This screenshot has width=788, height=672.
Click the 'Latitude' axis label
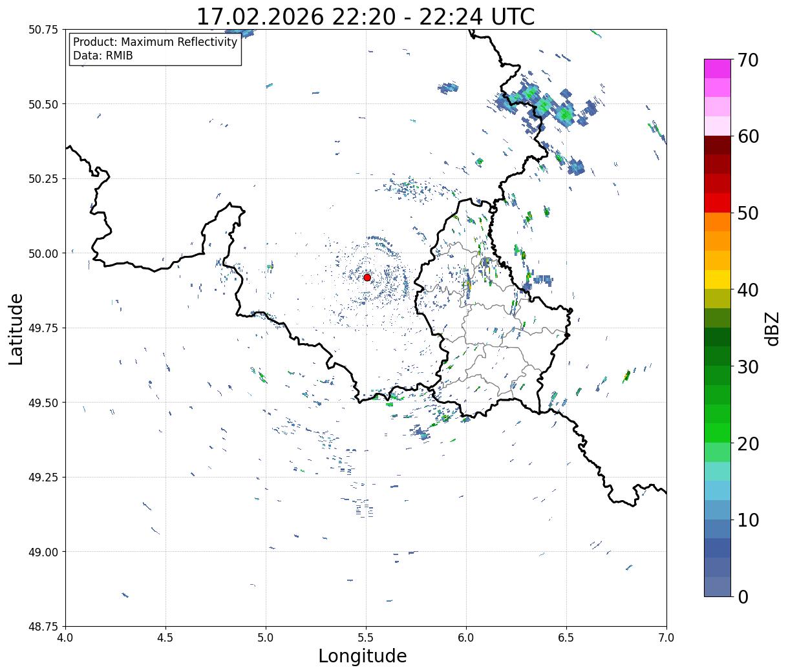tap(16, 329)
